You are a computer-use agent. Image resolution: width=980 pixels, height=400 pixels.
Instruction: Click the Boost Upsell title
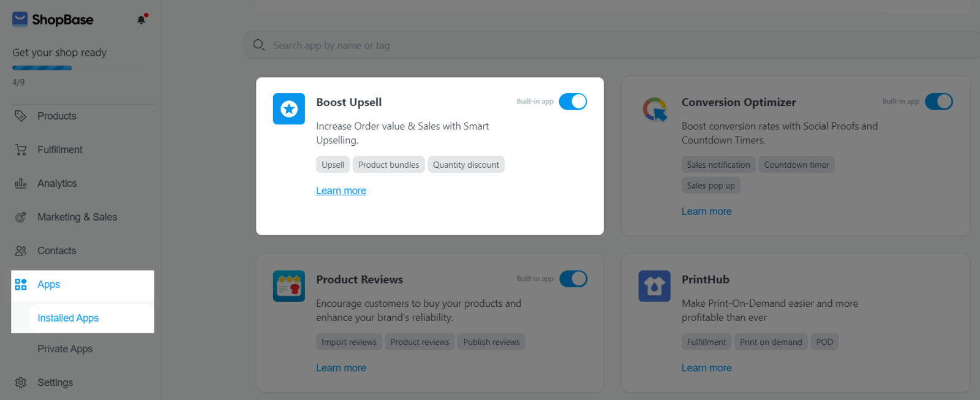(x=349, y=102)
